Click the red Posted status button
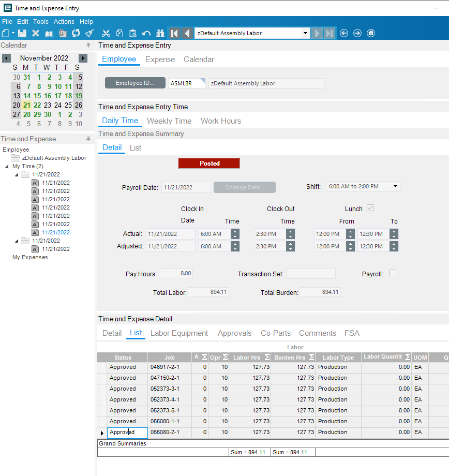The image size is (449, 476). click(x=209, y=163)
